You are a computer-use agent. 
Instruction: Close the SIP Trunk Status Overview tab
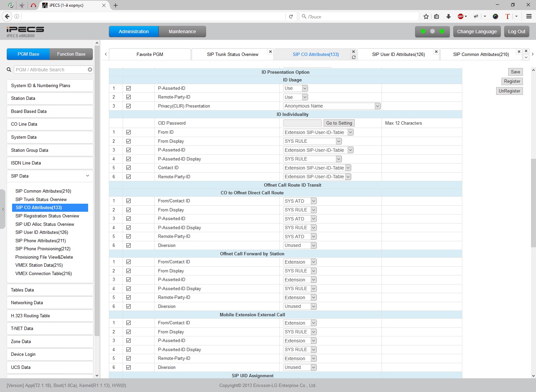(270, 52)
